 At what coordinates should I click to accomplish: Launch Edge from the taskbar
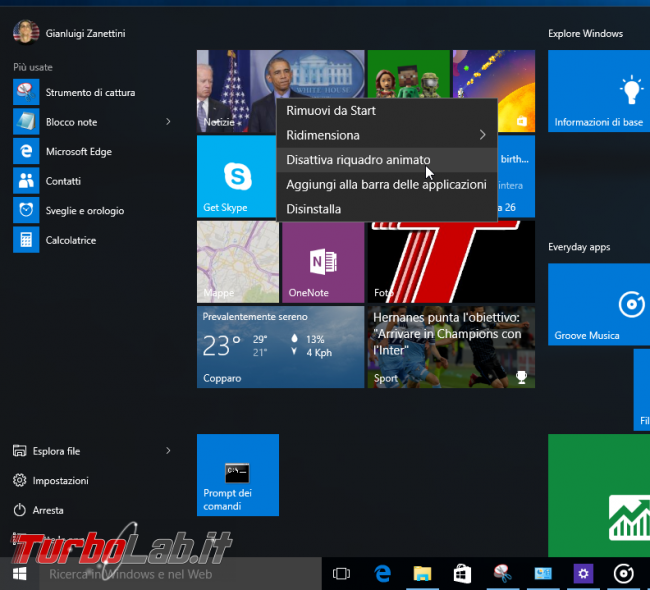point(382,574)
